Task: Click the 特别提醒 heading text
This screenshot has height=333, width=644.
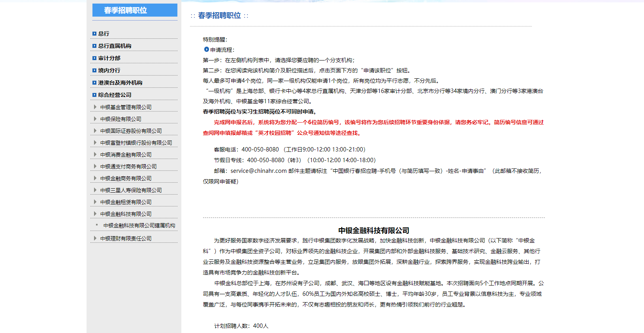Action: [215, 40]
